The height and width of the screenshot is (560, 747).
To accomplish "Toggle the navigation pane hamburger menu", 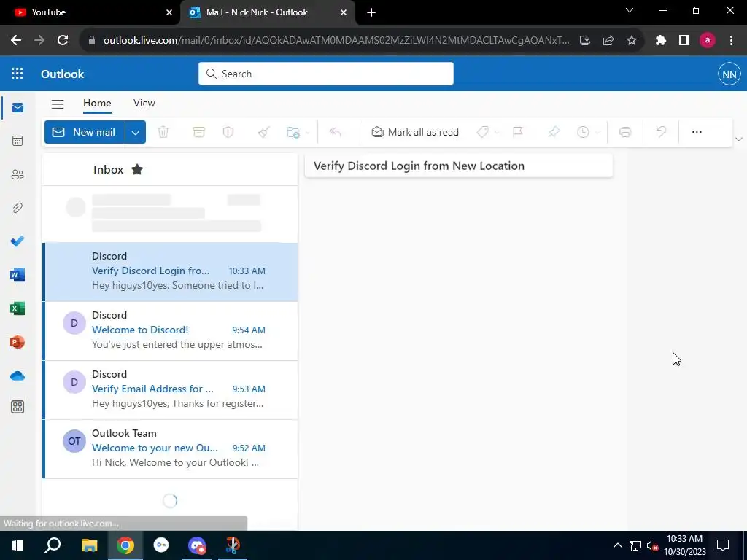I will [x=58, y=104].
